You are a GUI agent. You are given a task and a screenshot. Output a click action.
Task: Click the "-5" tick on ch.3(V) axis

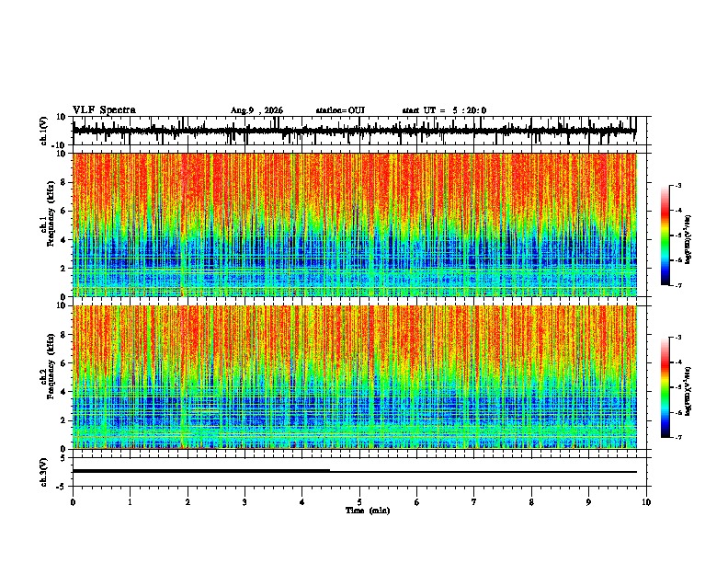point(63,487)
